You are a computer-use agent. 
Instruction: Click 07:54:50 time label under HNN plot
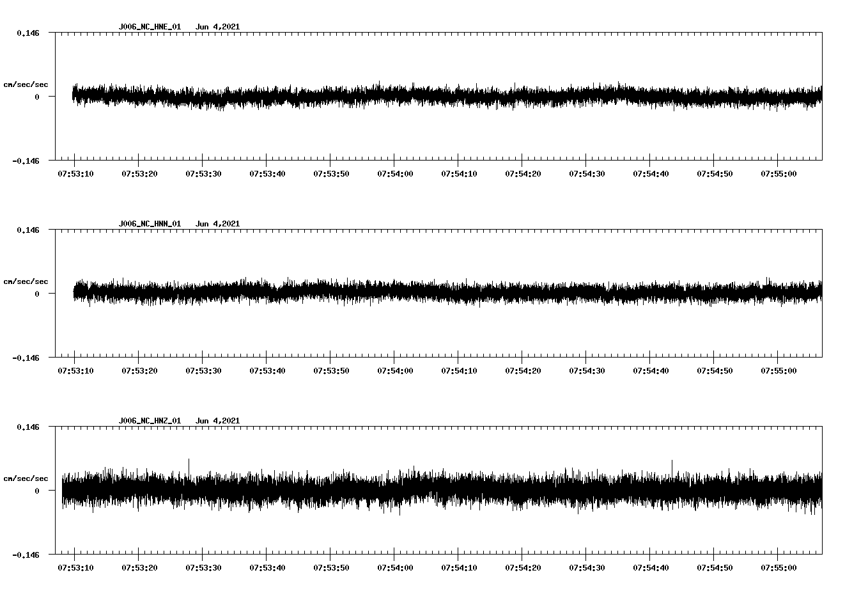[x=715, y=370]
